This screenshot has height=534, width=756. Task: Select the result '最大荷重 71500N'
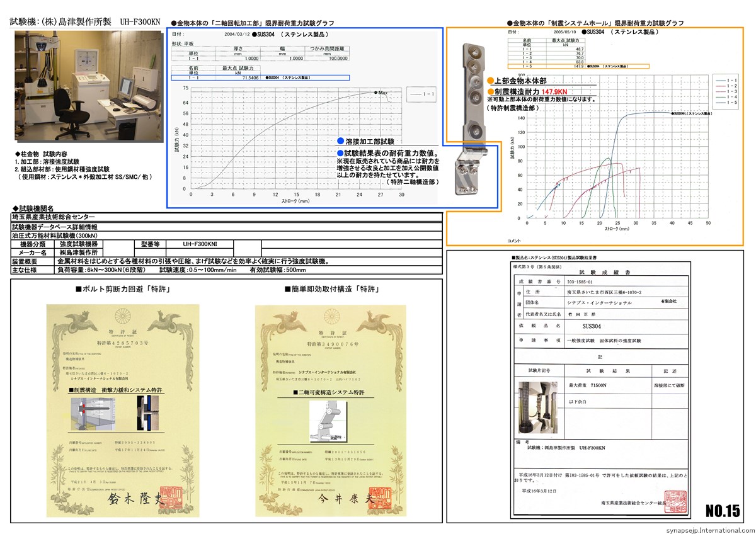tap(588, 385)
